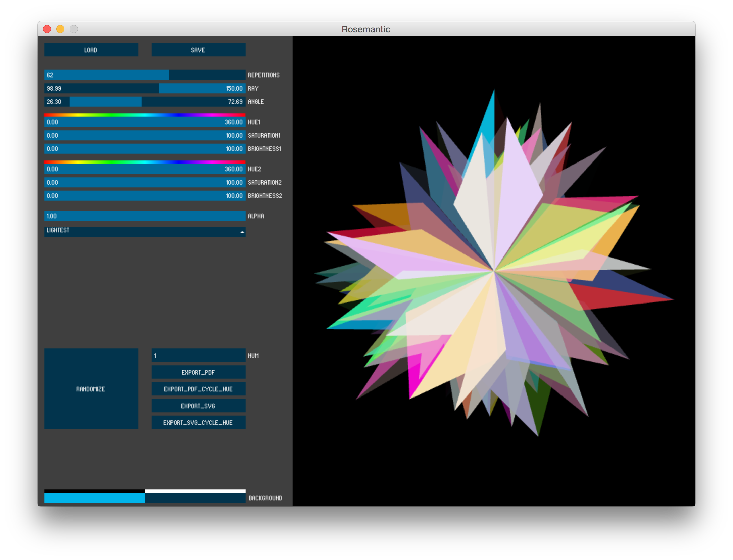The image size is (733, 560).
Task: Click EXPORT_PDF_CYCLE_HUE button
Action: (x=198, y=389)
